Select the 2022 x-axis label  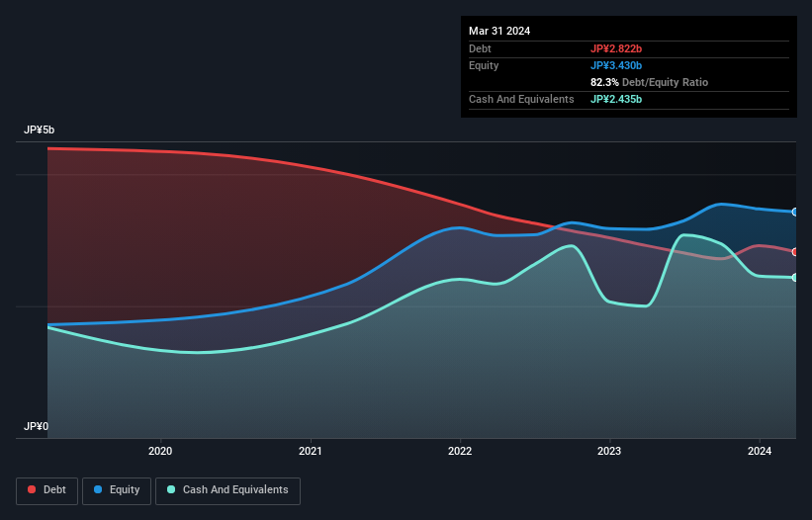point(460,451)
